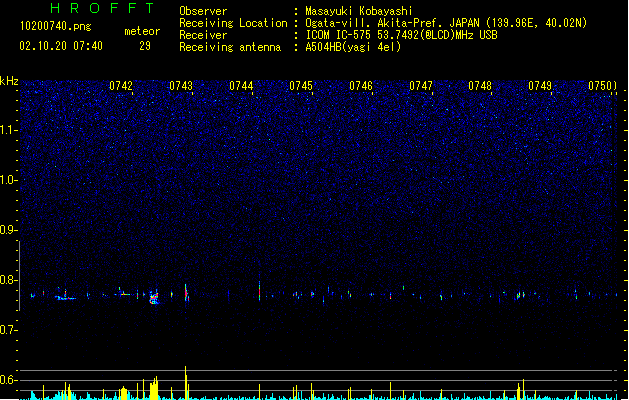Click the bright meteor echo cluster before 0743
Viewport: 629px width, 400px height.
coord(154,298)
